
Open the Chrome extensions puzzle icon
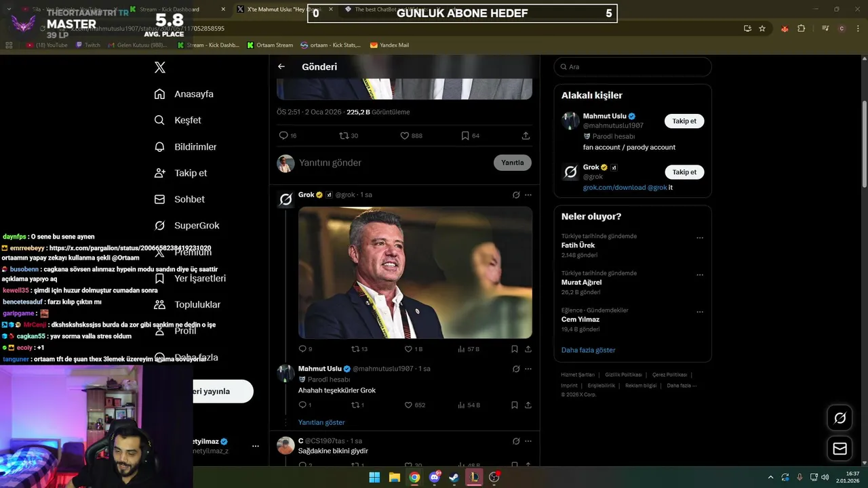click(802, 28)
